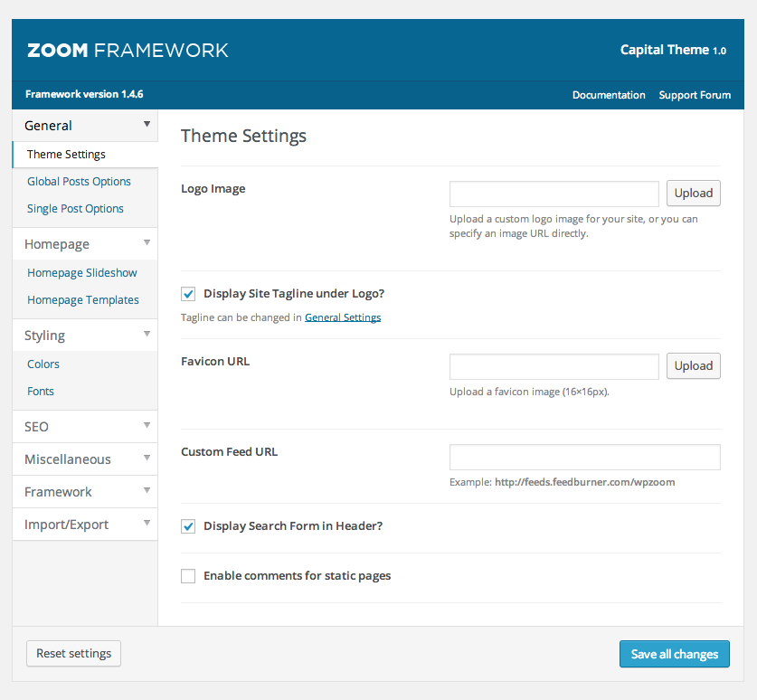The height and width of the screenshot is (700, 757).
Task: Click Save all changes button
Action: tap(674, 654)
